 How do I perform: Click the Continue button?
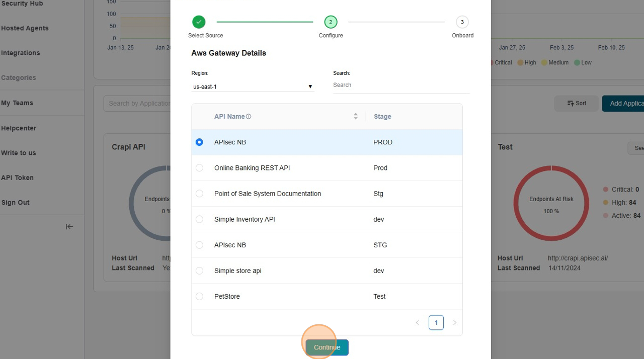[327, 347]
